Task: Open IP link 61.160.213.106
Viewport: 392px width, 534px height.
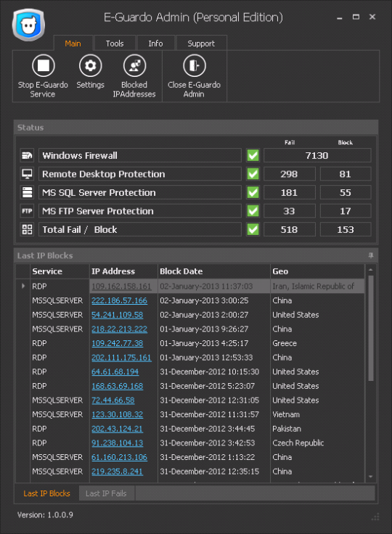Action: tap(119, 457)
